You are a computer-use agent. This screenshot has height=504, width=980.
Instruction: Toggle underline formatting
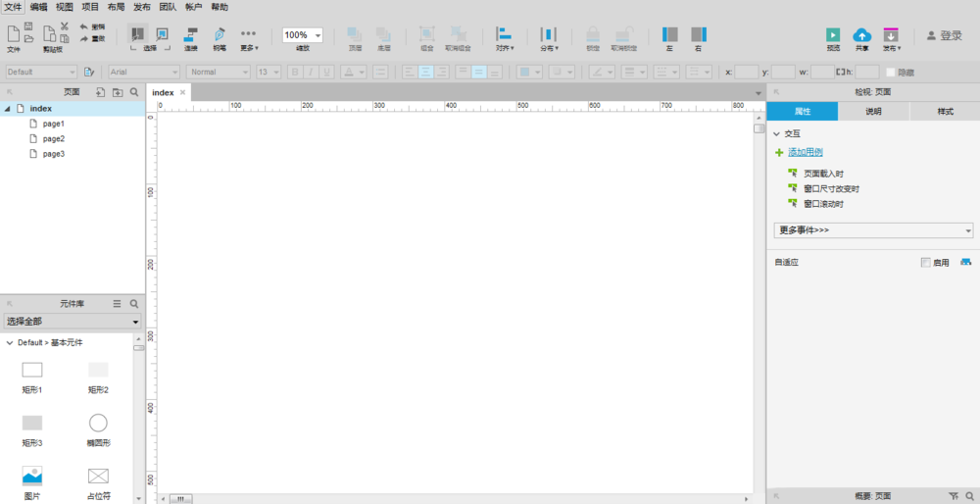click(326, 72)
